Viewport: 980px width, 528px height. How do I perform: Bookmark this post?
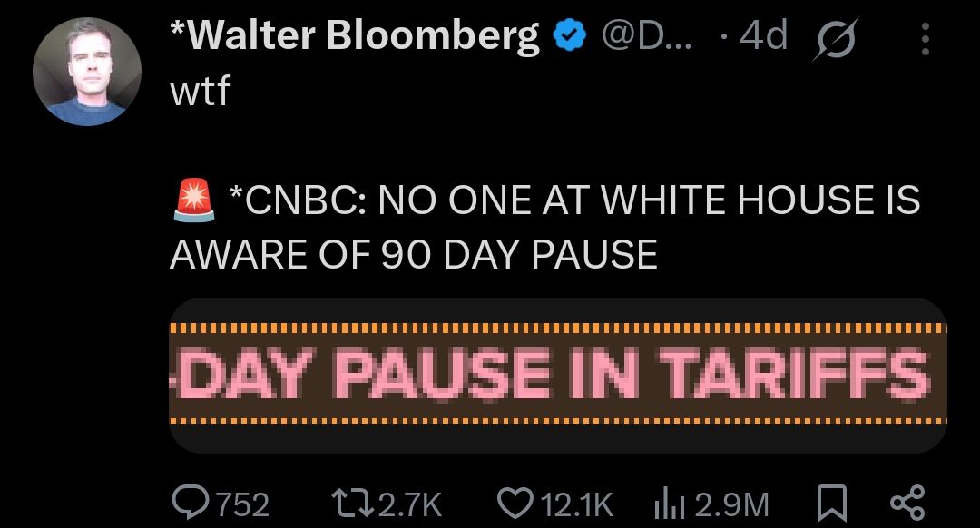832,502
